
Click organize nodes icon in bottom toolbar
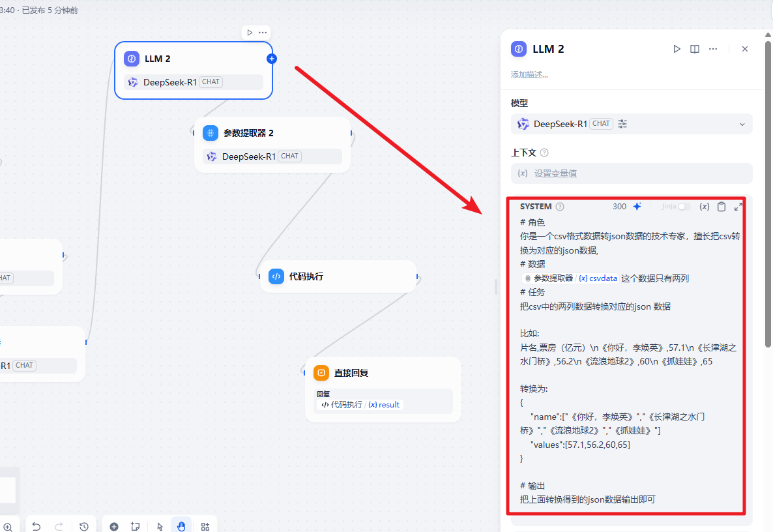point(205,527)
